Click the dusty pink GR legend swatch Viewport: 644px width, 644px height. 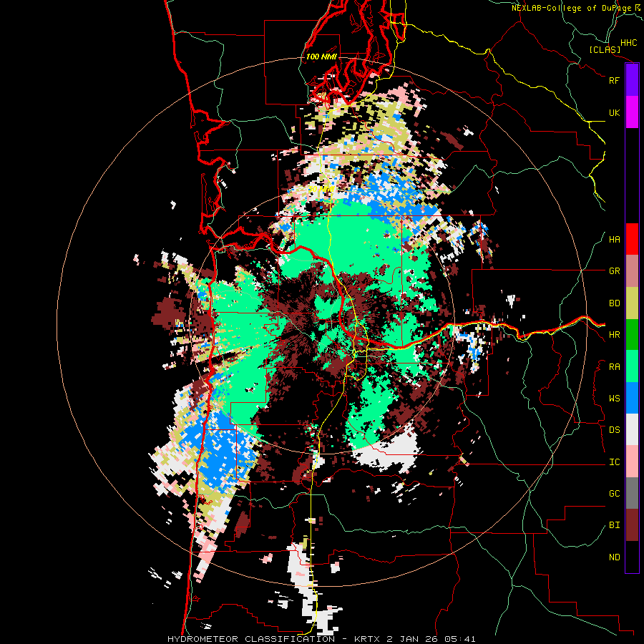[x=632, y=270]
